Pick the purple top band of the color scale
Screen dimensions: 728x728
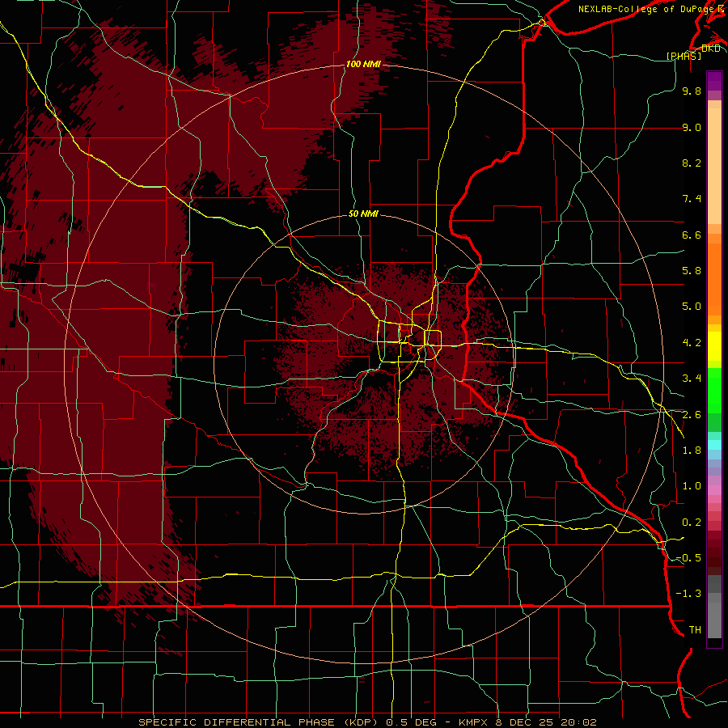pos(714,81)
